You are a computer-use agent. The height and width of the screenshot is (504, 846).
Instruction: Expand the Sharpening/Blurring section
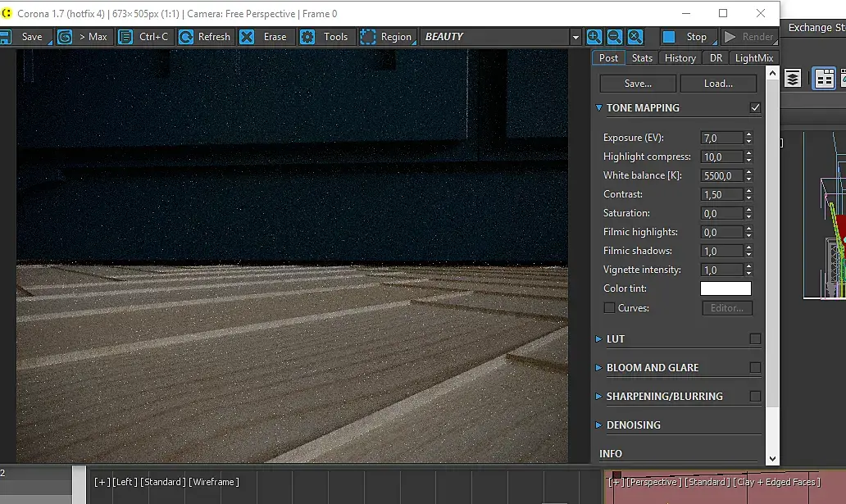click(598, 396)
